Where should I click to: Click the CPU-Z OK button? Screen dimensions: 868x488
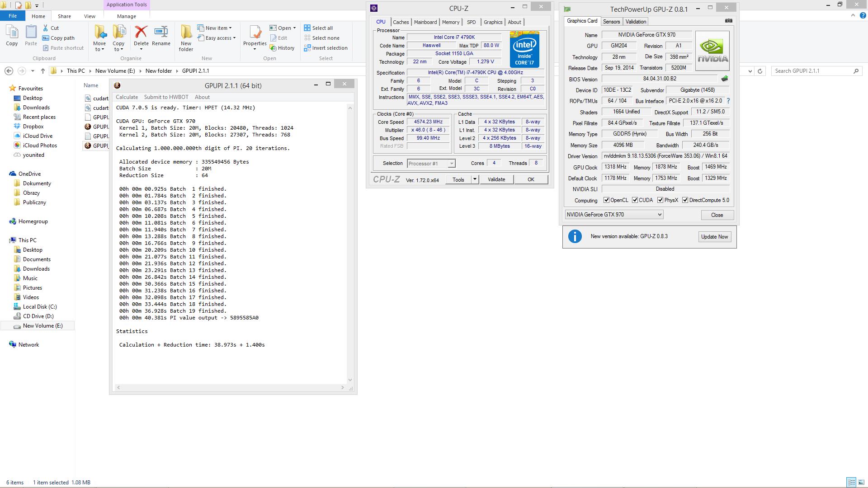click(x=531, y=179)
